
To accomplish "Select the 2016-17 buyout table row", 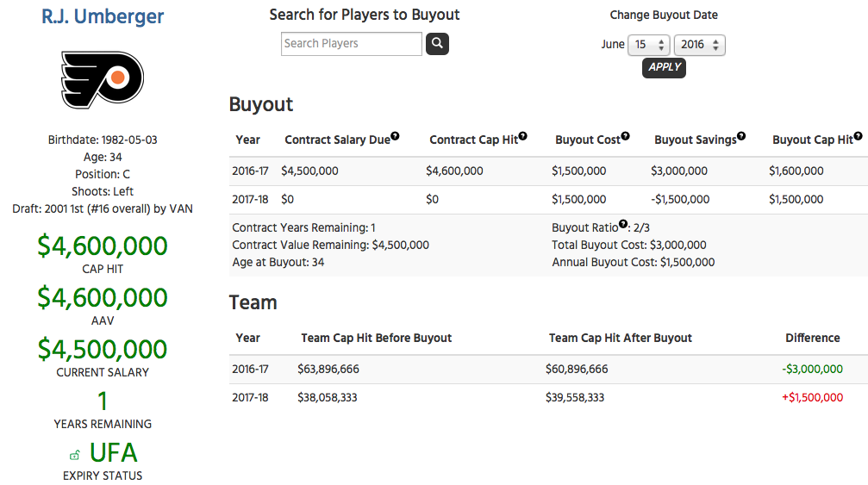I will pos(548,171).
